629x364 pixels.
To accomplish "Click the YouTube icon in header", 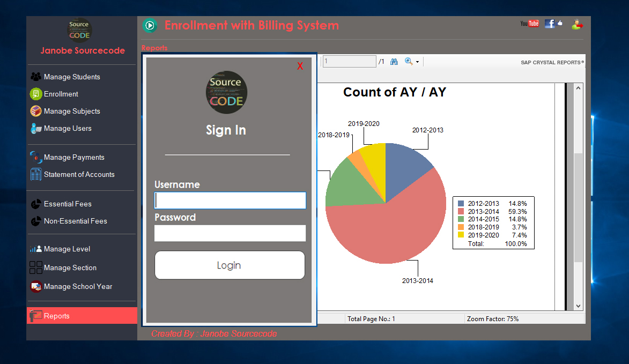I will click(529, 24).
